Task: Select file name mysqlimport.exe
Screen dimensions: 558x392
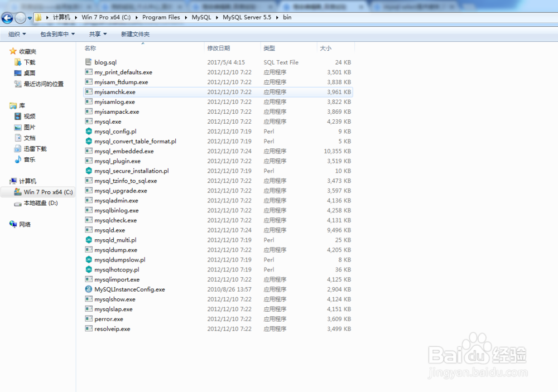Action: [117, 279]
